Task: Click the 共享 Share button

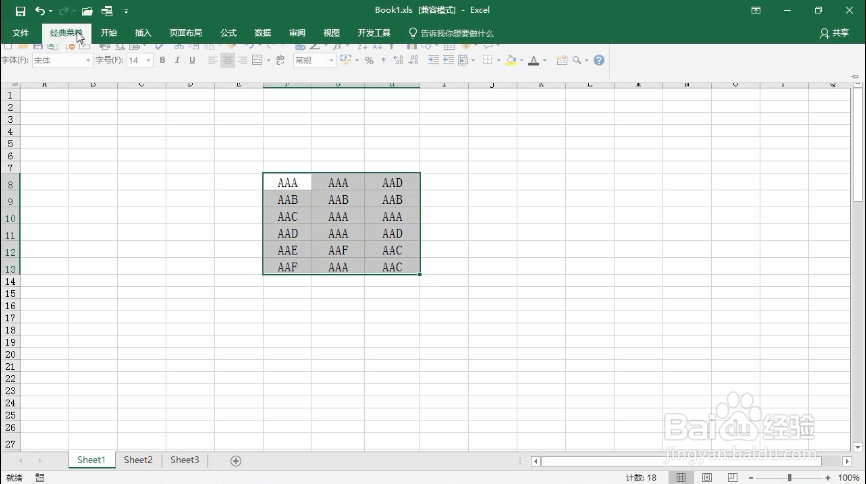Action: click(x=834, y=33)
